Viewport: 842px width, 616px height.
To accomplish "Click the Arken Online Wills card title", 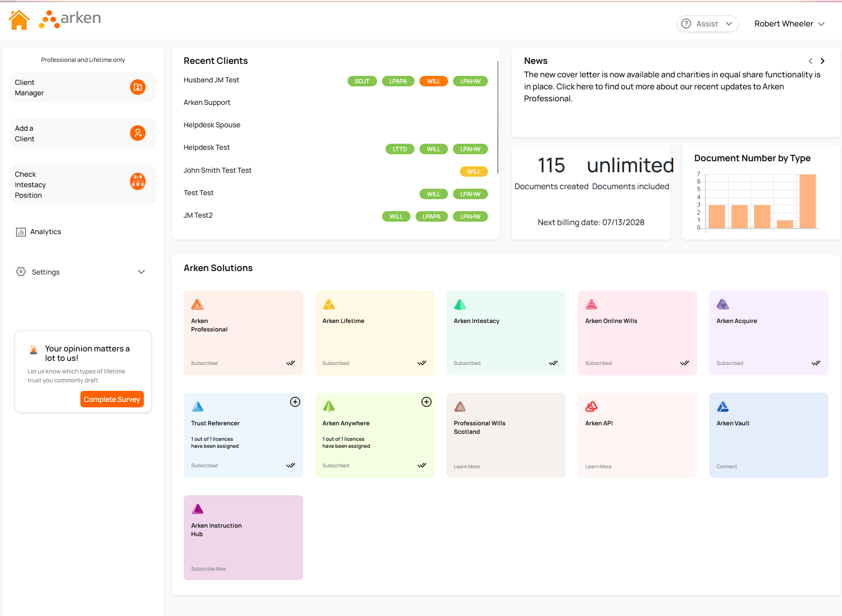I will pos(611,321).
